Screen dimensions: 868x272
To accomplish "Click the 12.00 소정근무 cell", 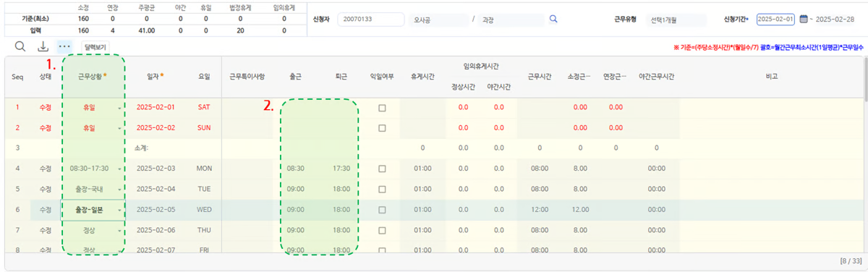I will click(580, 209).
